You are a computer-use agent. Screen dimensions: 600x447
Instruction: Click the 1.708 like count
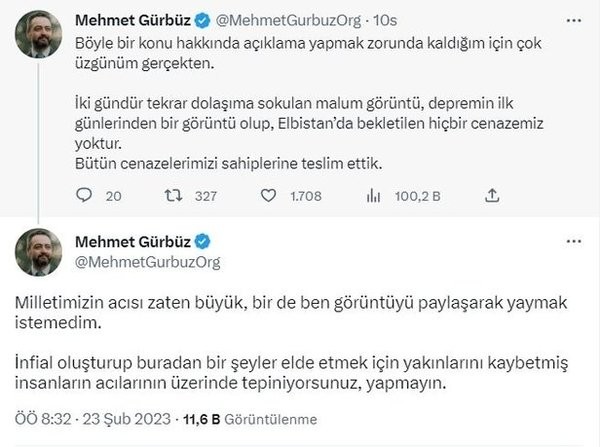[x=303, y=196]
